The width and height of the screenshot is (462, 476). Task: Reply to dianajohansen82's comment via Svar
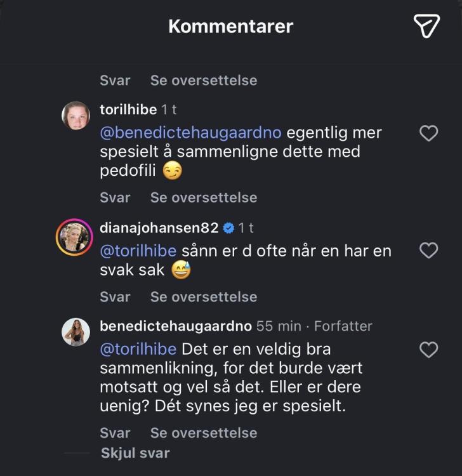click(115, 296)
